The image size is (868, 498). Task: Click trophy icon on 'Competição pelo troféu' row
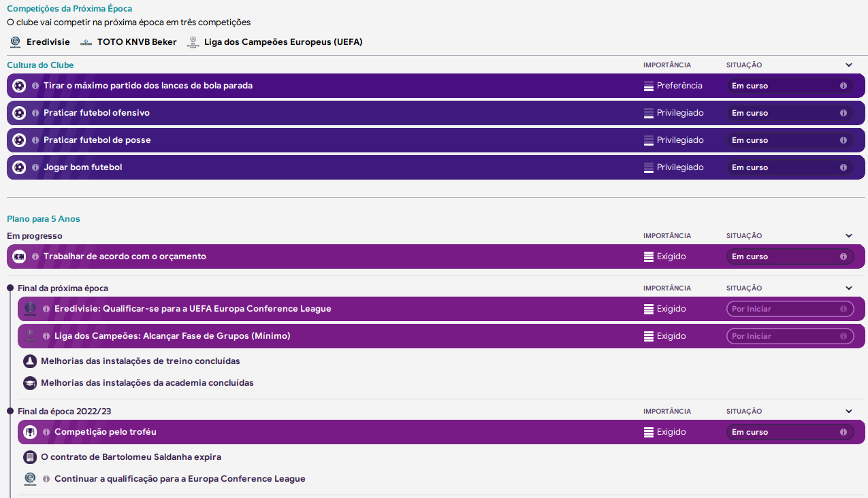(x=30, y=432)
